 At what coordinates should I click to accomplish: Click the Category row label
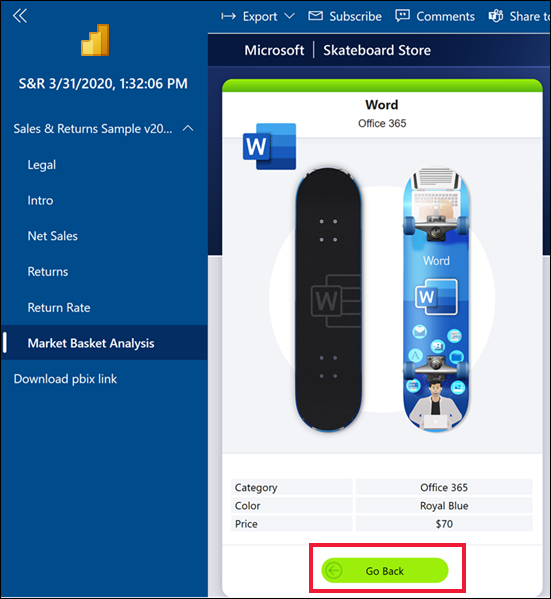256,487
